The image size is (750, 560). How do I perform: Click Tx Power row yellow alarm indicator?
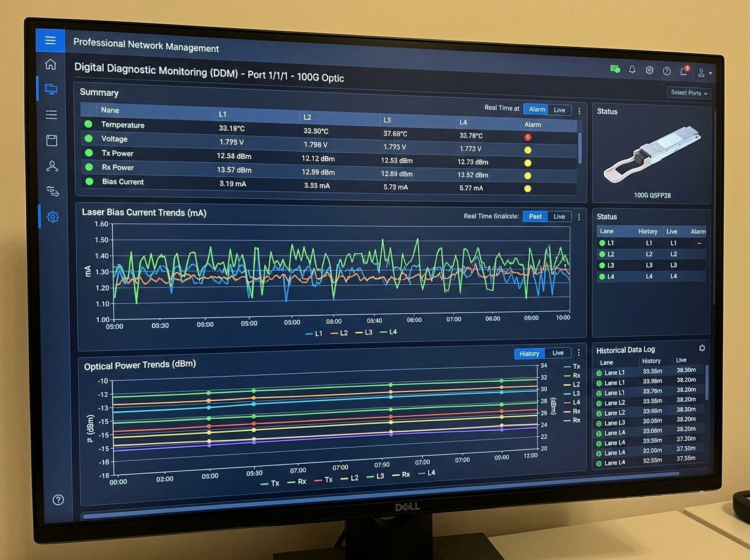point(527,163)
